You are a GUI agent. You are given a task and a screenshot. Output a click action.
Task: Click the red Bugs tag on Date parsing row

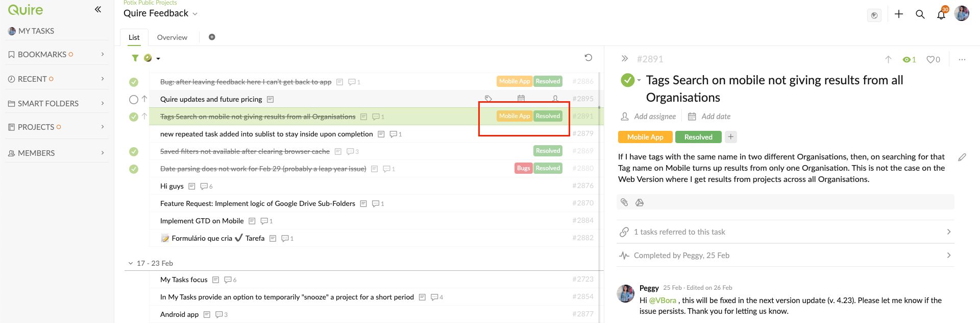524,168
